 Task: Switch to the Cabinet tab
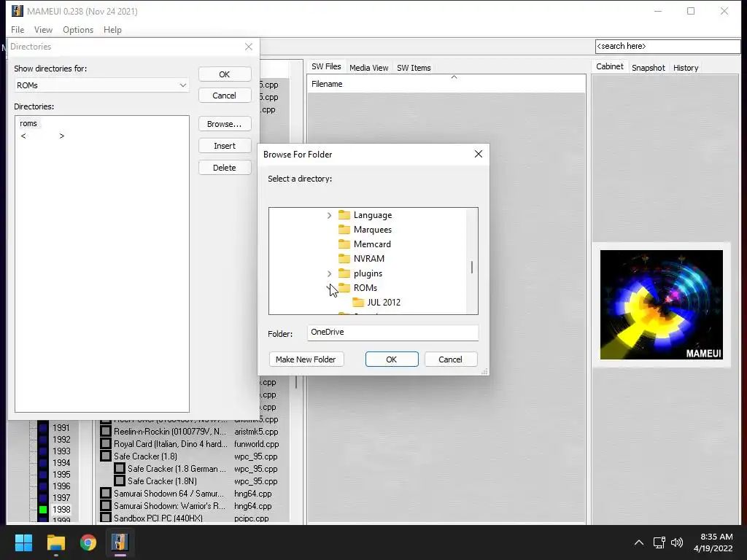pos(610,66)
